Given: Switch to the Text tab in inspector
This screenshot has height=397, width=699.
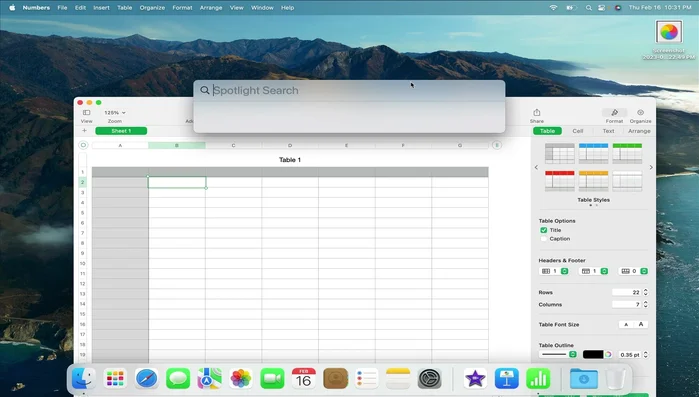Looking at the screenshot, I should point(608,131).
